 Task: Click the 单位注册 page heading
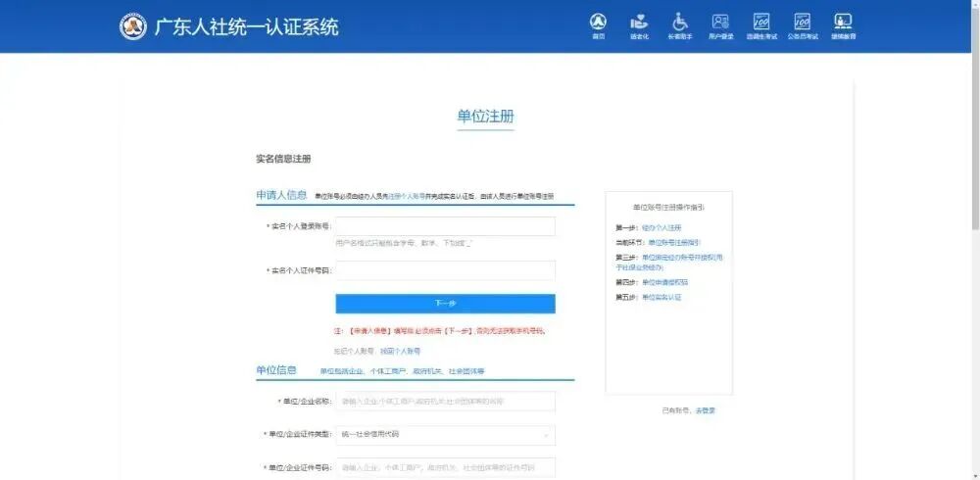486,117
